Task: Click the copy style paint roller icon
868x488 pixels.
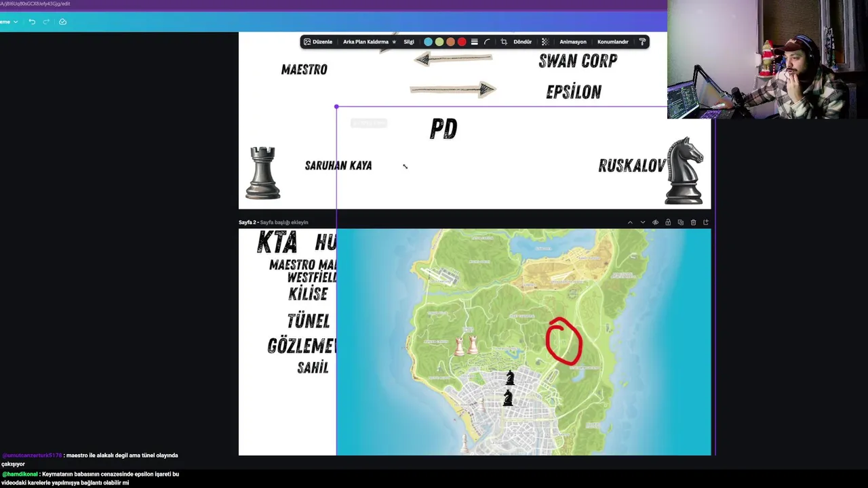Action: coord(642,42)
